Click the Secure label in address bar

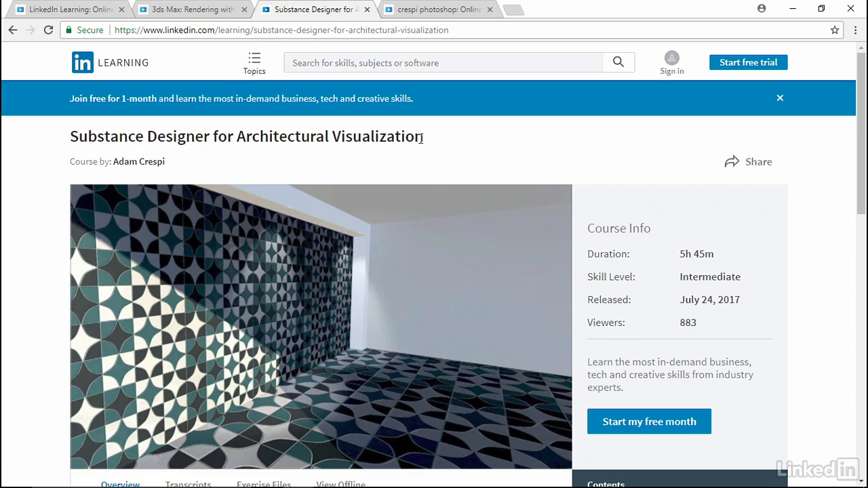(x=90, y=30)
